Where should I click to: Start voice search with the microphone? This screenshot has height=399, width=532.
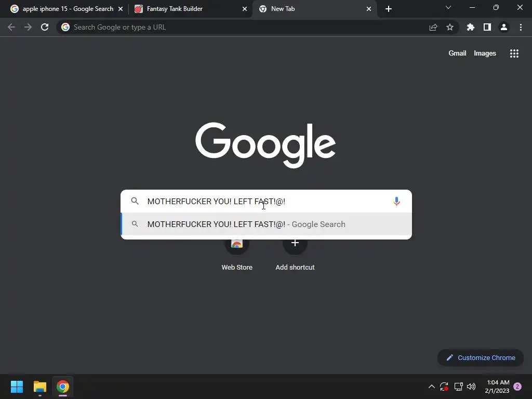[x=396, y=201]
